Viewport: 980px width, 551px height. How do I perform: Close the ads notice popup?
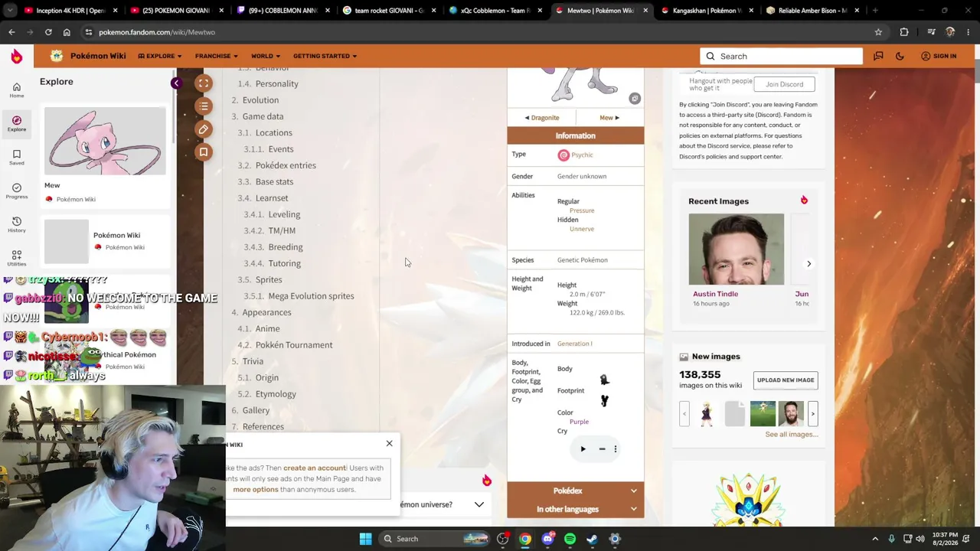pyautogui.click(x=389, y=444)
